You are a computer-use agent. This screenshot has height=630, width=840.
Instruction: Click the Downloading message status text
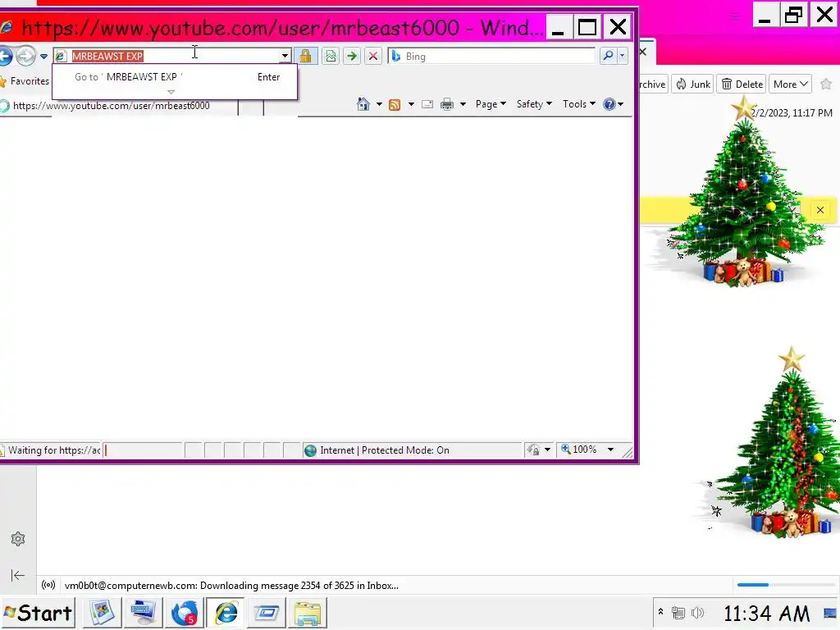(x=231, y=586)
